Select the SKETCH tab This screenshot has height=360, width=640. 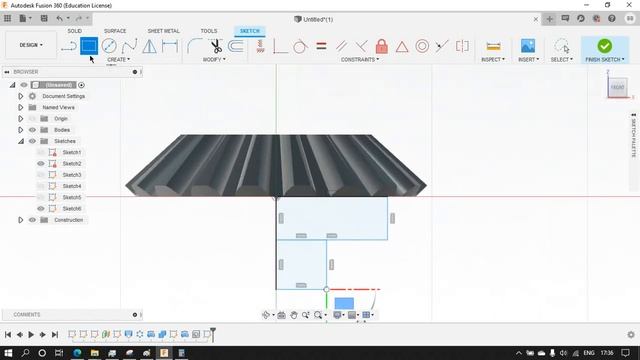[250, 31]
